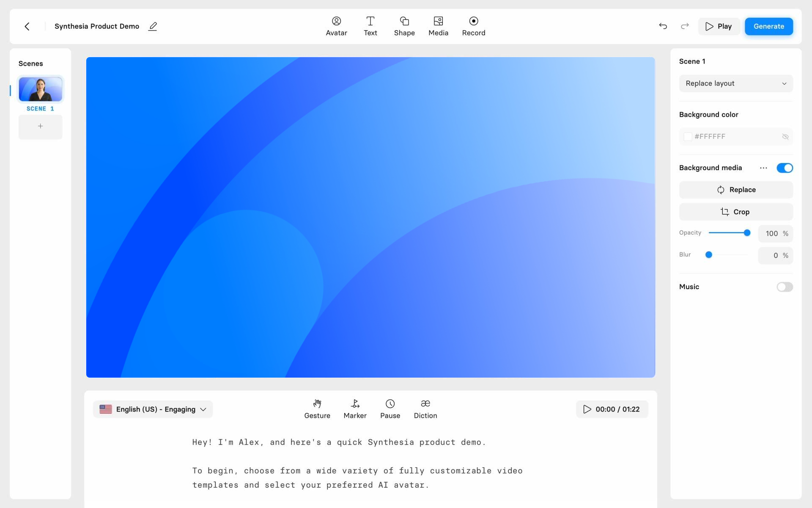
Task: Open Background media options menu
Action: [x=763, y=168]
